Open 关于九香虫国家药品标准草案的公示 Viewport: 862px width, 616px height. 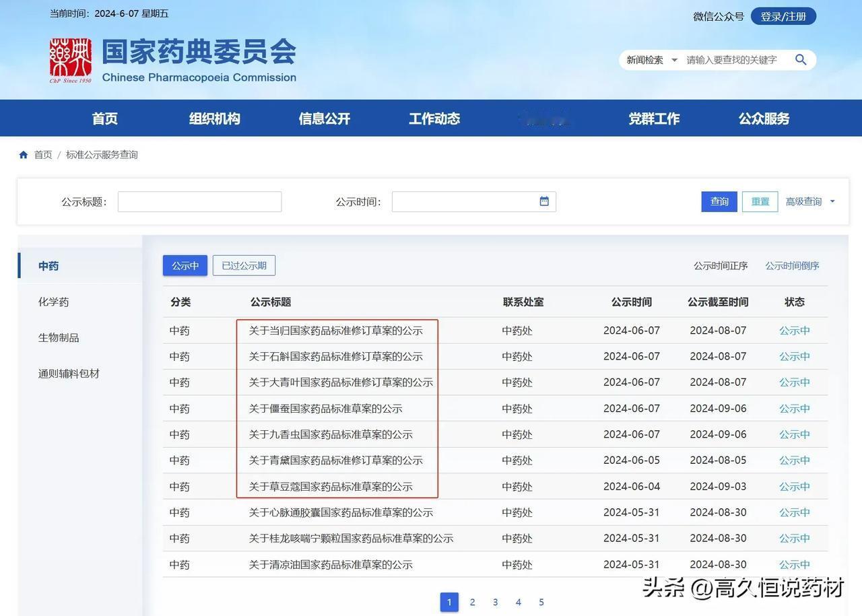pos(331,434)
